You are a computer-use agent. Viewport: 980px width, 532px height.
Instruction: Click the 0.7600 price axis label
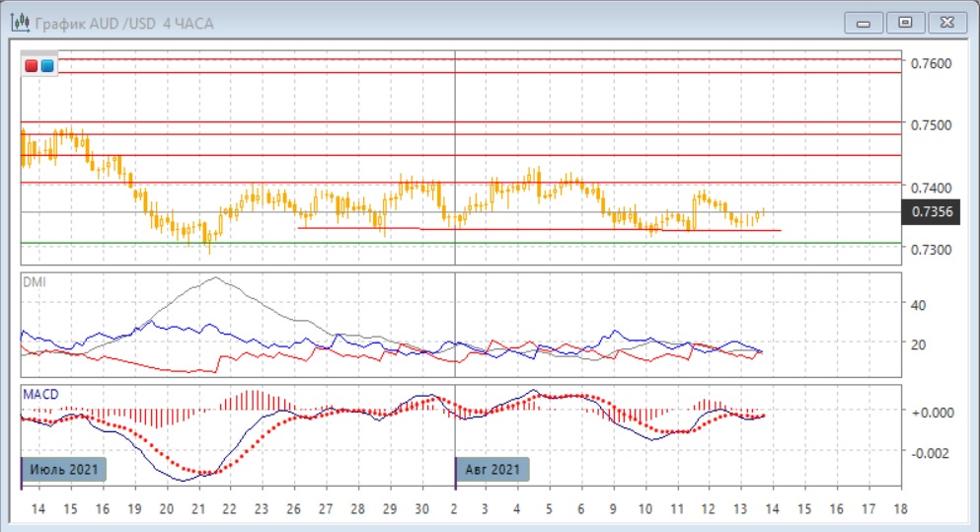pos(931,63)
